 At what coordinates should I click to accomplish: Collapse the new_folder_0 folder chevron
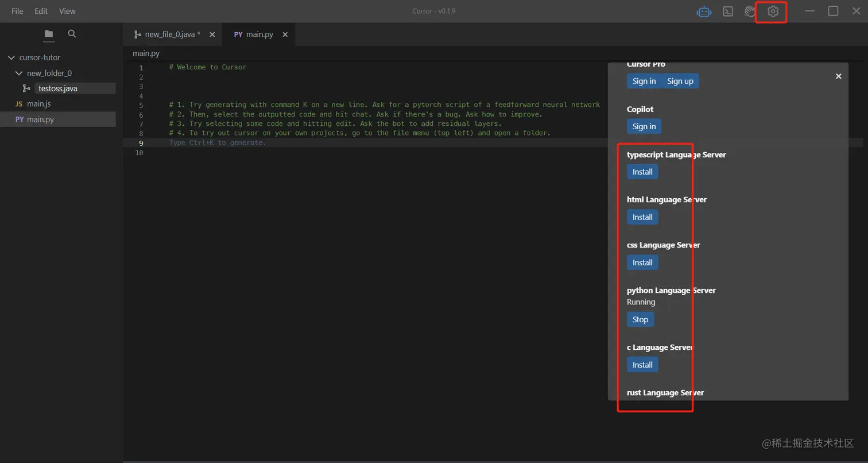point(19,73)
